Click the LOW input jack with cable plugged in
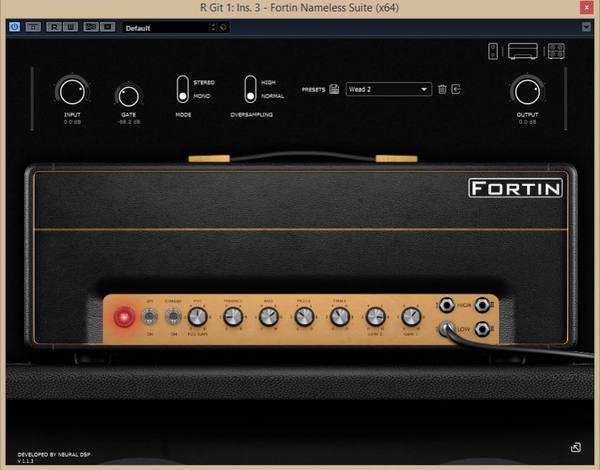 (447, 329)
